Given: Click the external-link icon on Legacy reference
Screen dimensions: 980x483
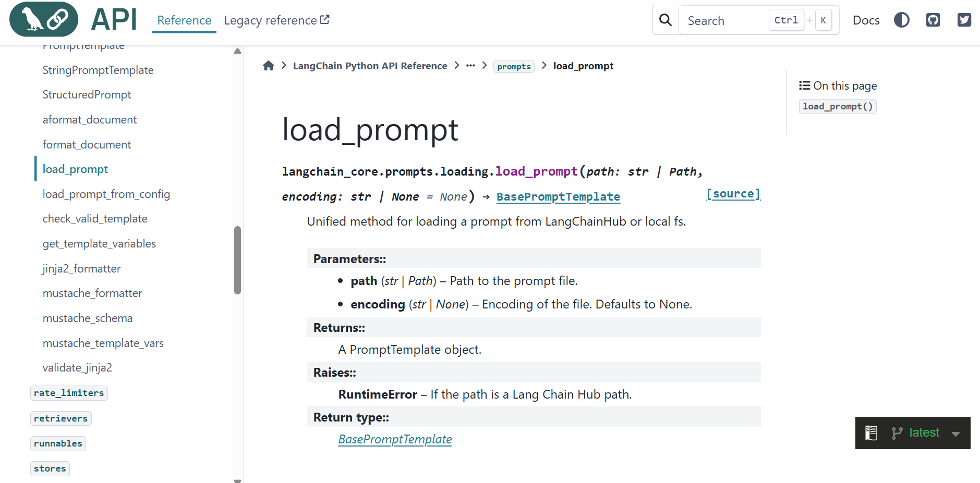Looking at the screenshot, I should pos(324,19).
